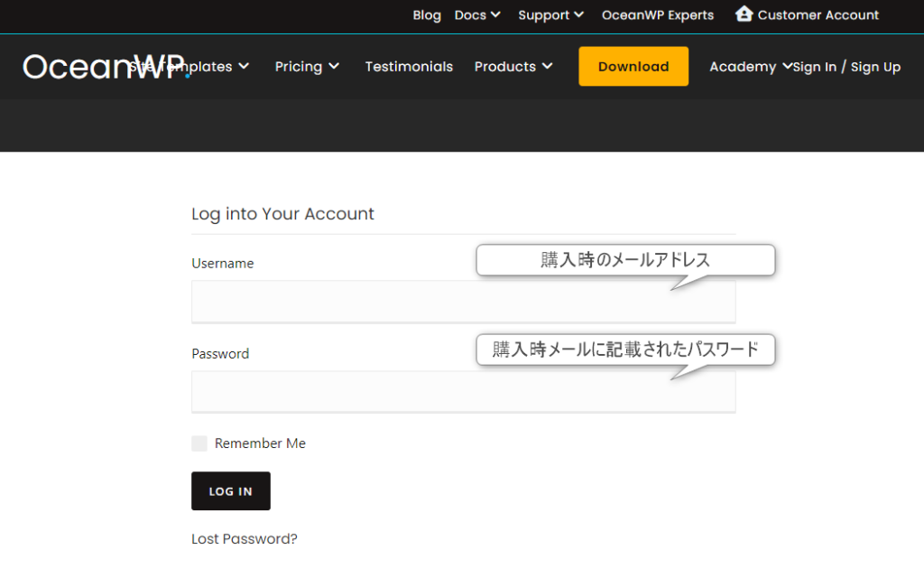The width and height of the screenshot is (924, 578).
Task: Tick the Remember Me checkbox
Action: [x=199, y=443]
